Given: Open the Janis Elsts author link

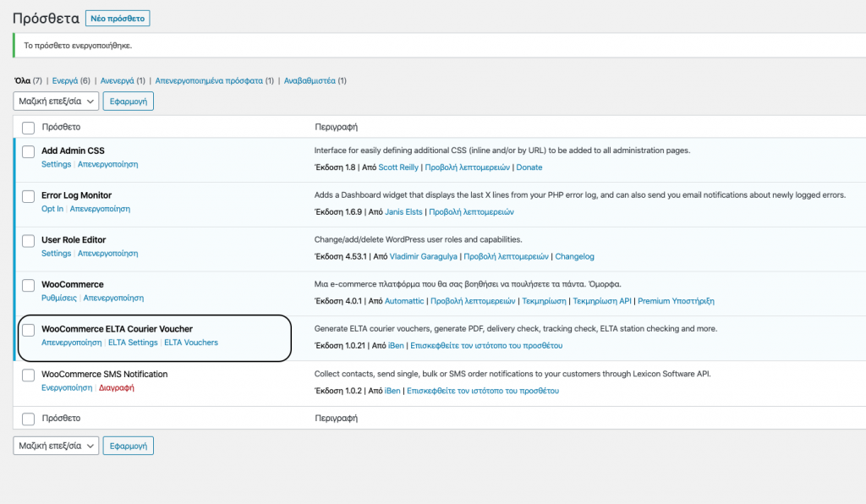Looking at the screenshot, I should [403, 212].
